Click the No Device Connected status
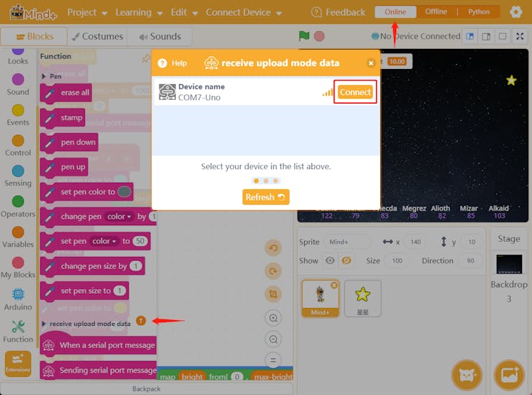The width and height of the screenshot is (532, 395). pos(416,36)
